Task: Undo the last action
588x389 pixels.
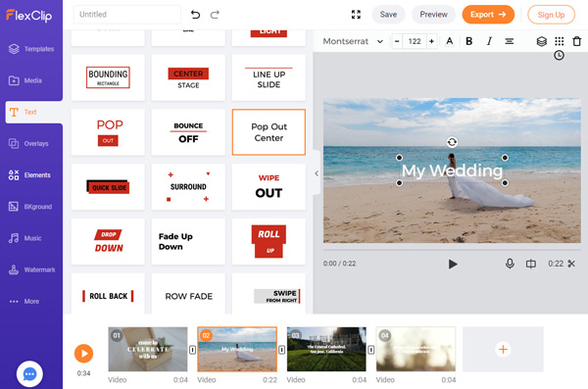Action: click(195, 15)
